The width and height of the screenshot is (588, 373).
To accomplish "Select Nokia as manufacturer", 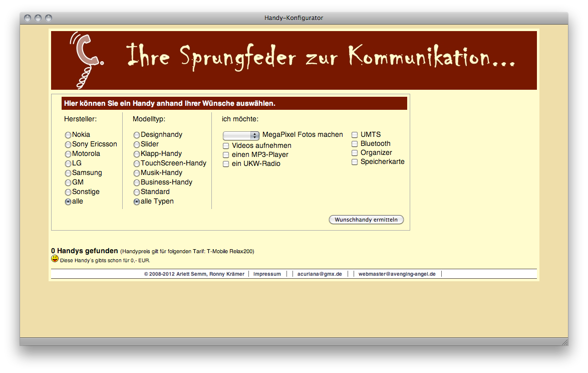I will (x=68, y=135).
